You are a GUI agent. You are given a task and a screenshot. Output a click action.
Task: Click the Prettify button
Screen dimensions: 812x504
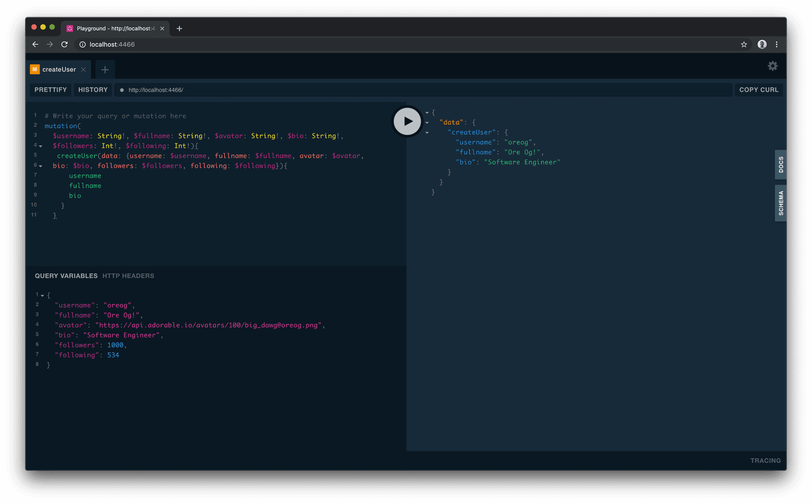[x=51, y=90]
